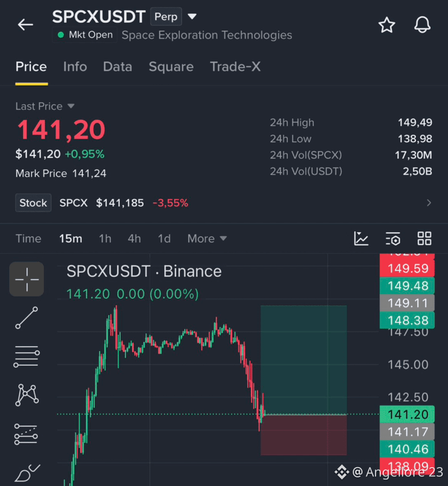
Task: Select the Time chart interval
Action: point(28,238)
